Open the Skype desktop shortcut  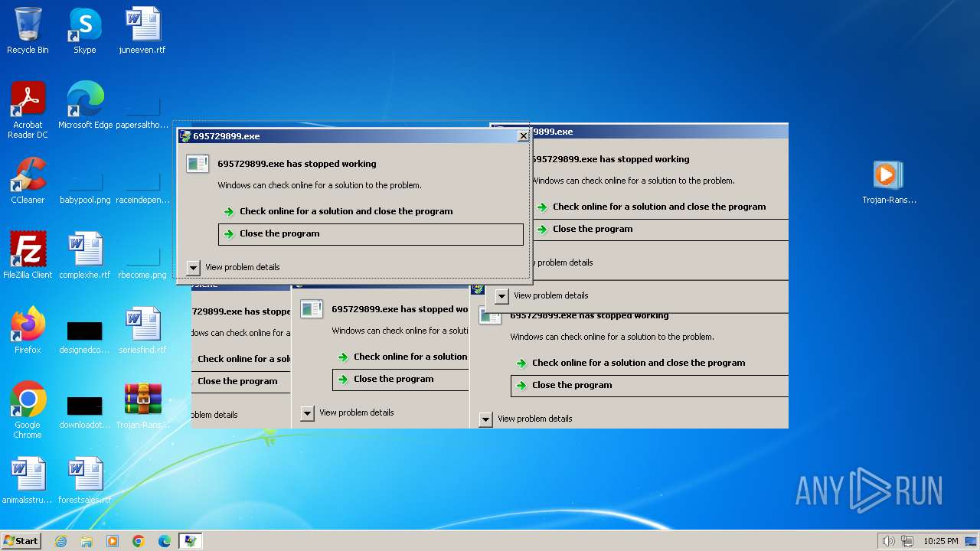click(85, 31)
